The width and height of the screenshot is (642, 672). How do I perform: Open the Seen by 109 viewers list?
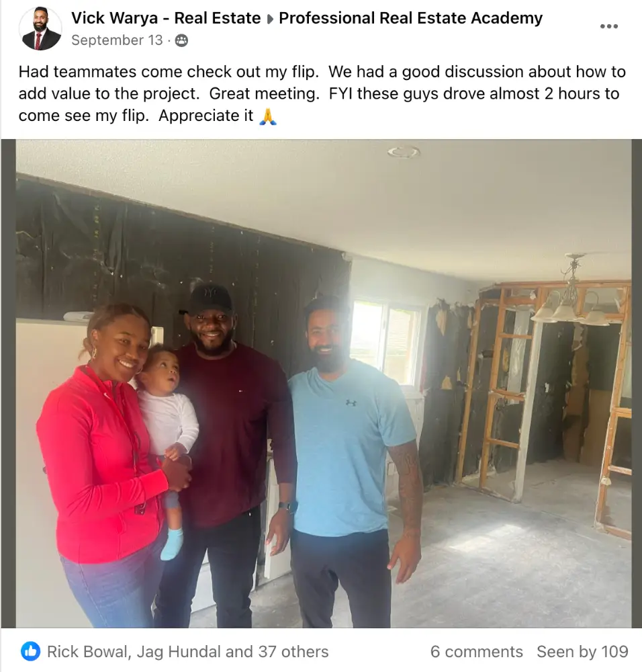[582, 651]
